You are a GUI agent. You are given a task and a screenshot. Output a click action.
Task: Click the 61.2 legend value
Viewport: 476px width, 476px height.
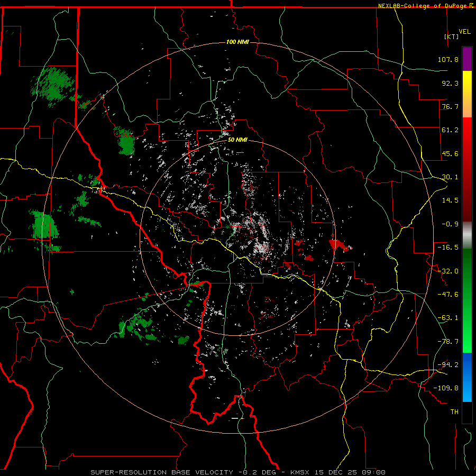click(x=450, y=130)
